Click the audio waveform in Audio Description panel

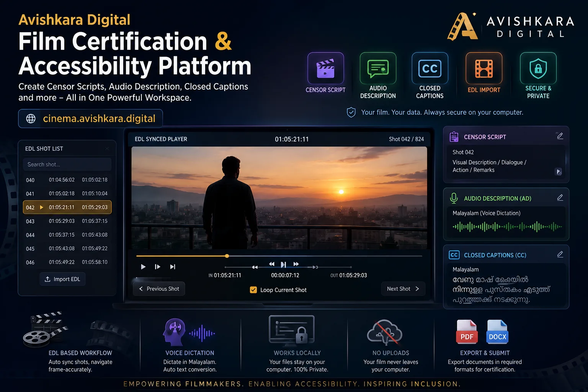point(507,227)
